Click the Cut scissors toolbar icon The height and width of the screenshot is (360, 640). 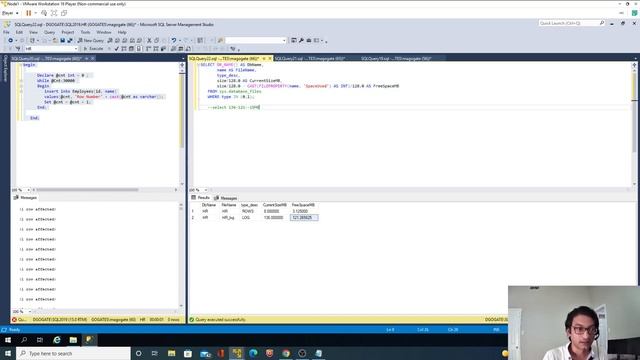click(149, 40)
